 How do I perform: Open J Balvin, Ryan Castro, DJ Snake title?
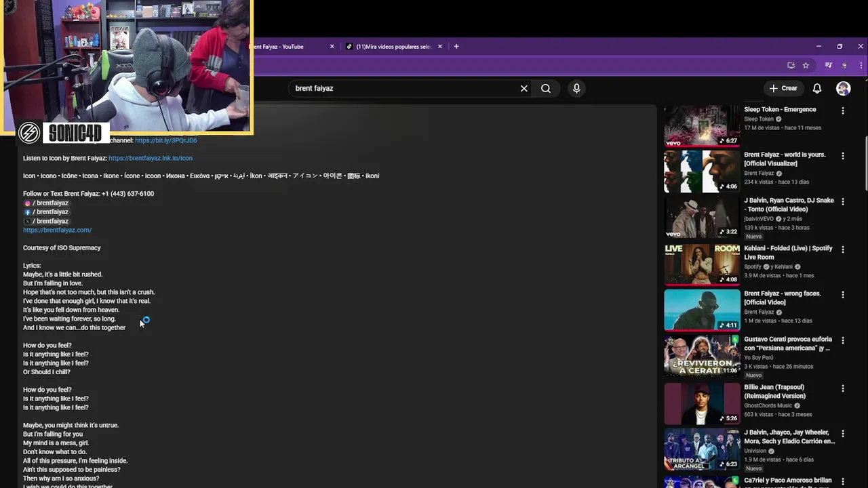pyautogui.click(x=789, y=205)
